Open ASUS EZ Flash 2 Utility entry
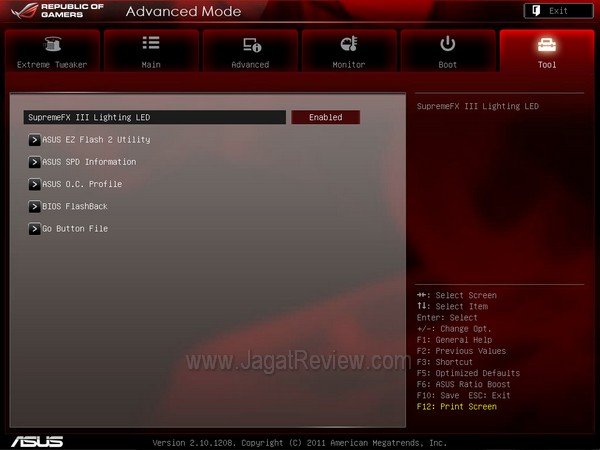 pyautogui.click(x=96, y=140)
